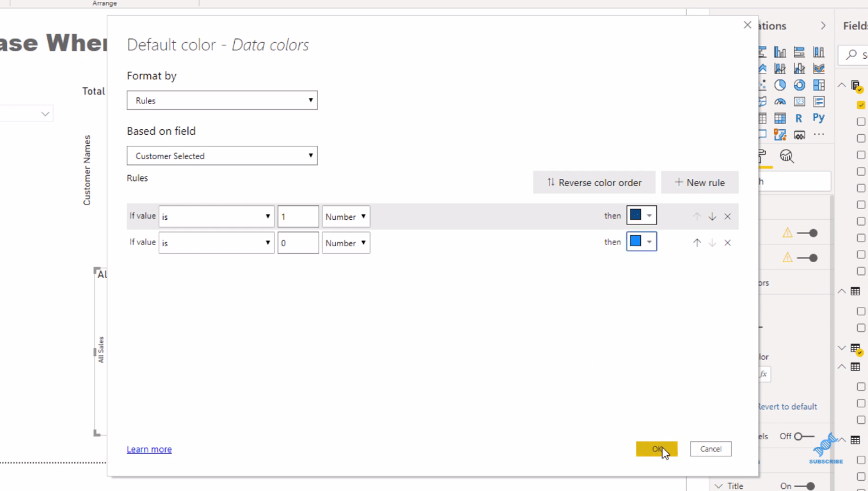Click the All Sales axis label

point(101,350)
